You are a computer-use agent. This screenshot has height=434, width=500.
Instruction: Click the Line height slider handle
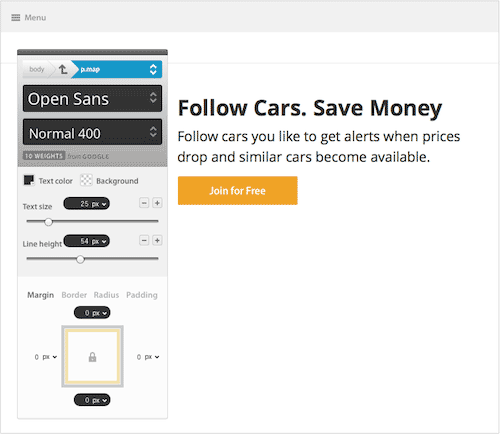[80, 259]
